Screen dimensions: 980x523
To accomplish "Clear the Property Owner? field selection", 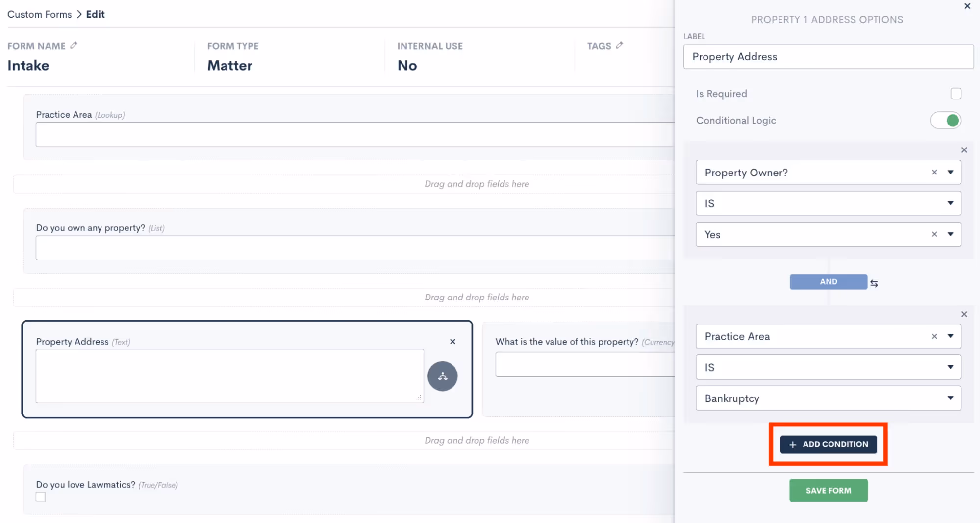I will point(934,173).
